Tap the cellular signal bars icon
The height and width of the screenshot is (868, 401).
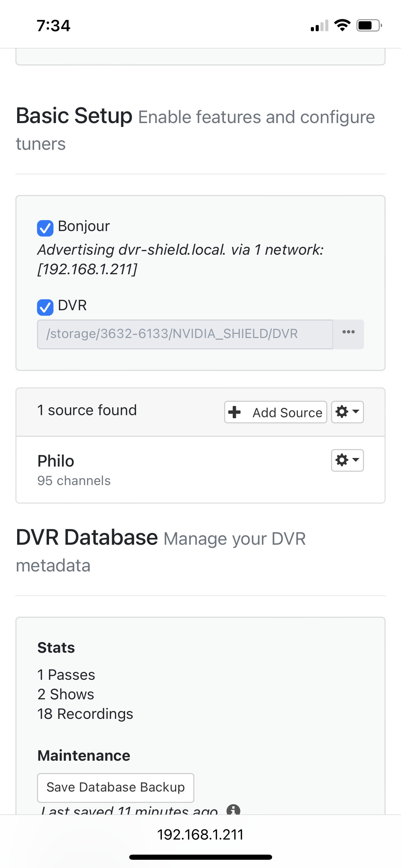(x=319, y=26)
